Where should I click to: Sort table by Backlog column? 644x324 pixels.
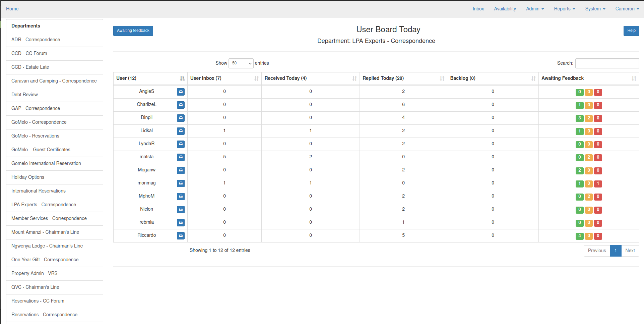(x=533, y=78)
